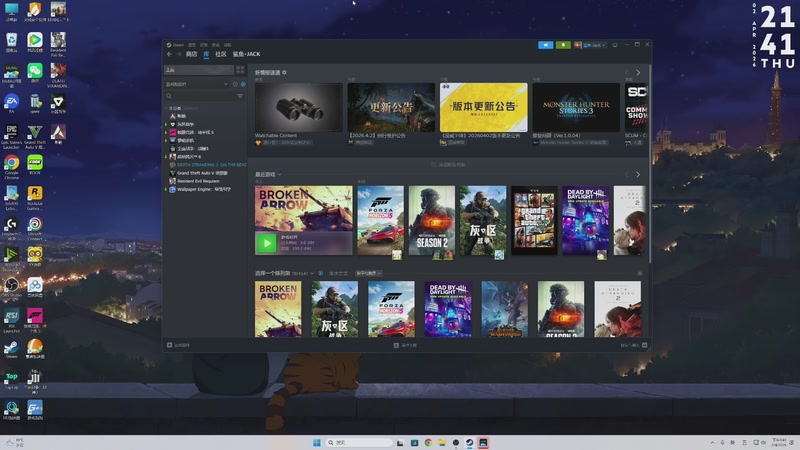Open Big Picture mode monitor icon
The width and height of the screenshot is (800, 450).
(x=615, y=45)
